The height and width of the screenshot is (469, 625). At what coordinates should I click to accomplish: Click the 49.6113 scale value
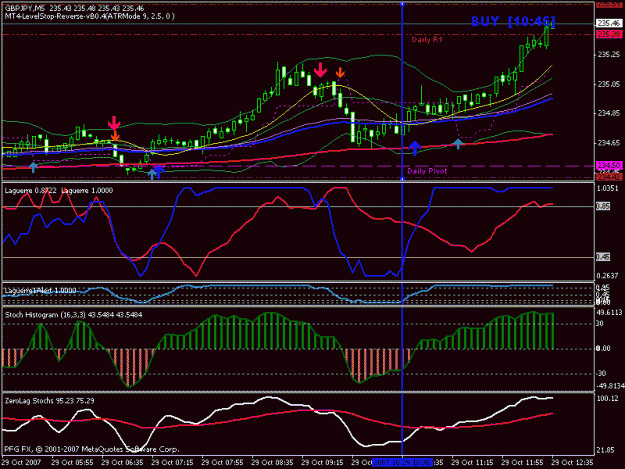tap(609, 312)
